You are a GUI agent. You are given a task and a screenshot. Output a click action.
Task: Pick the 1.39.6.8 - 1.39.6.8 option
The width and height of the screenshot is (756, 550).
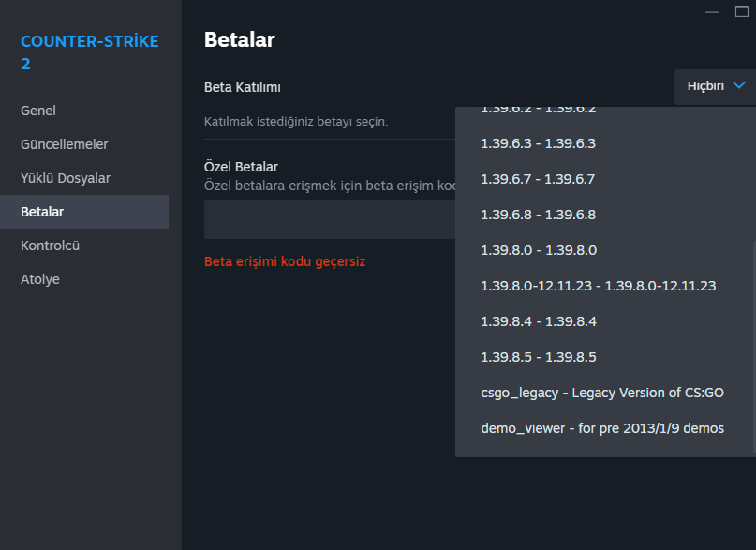coord(605,215)
